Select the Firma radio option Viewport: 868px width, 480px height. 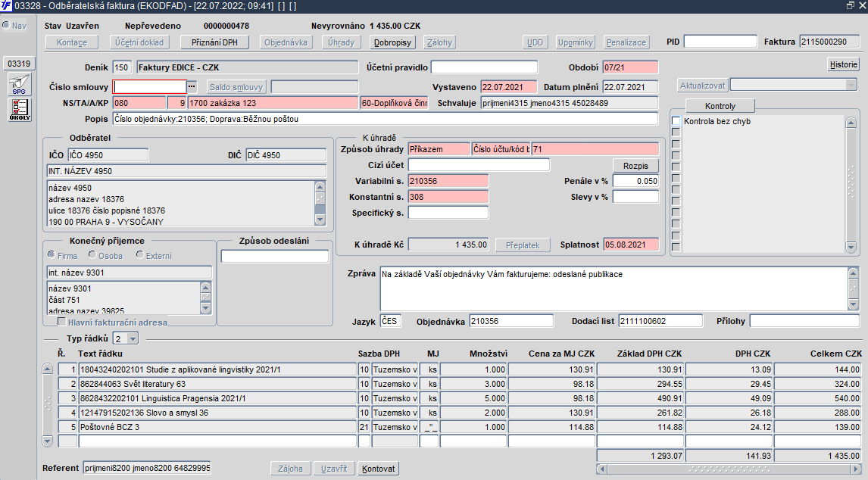click(x=52, y=256)
